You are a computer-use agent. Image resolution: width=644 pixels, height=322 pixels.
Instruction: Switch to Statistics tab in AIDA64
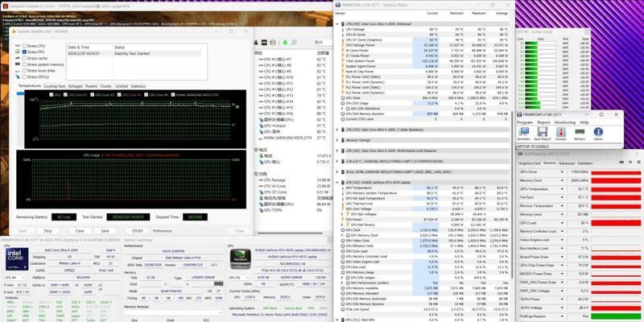click(x=138, y=86)
